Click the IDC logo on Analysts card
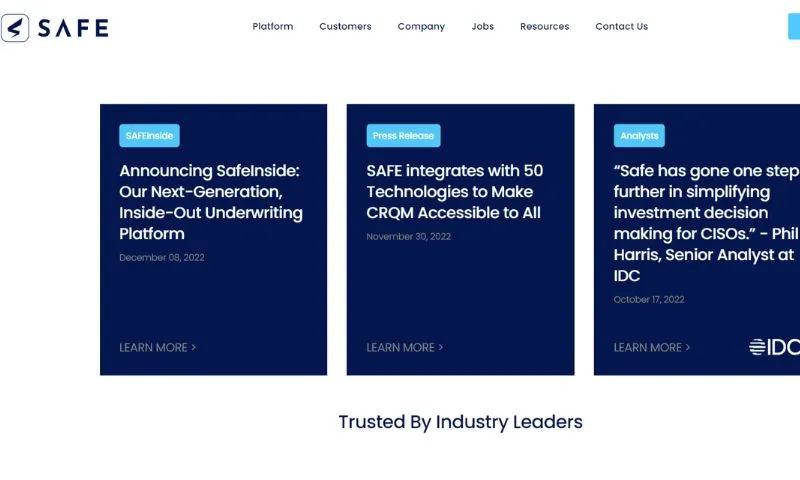 (x=774, y=347)
